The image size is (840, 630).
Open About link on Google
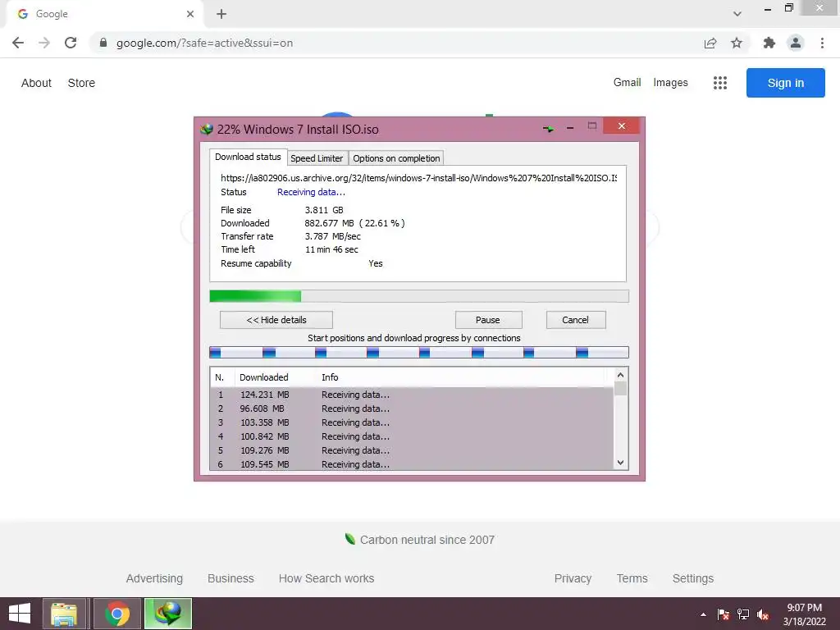[x=36, y=83]
